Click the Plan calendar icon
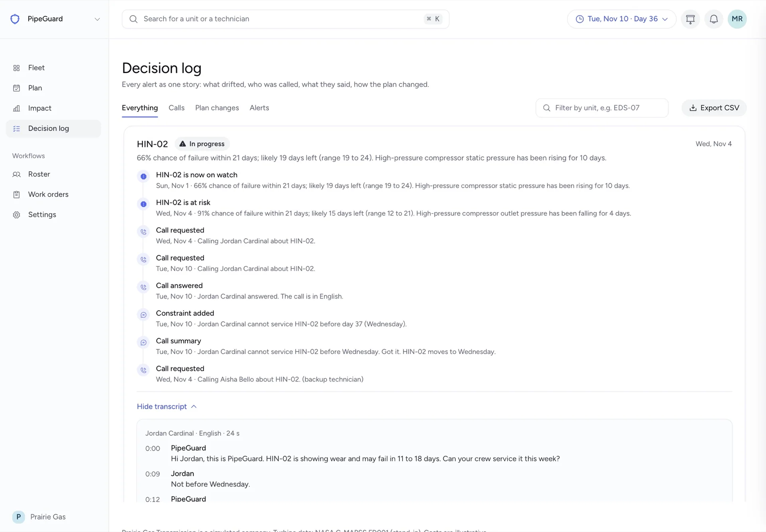This screenshot has width=766, height=532. 16,88
